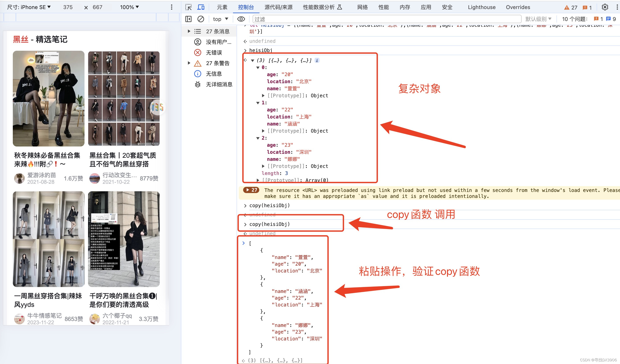The height and width of the screenshot is (364, 620).
Task: Click the inspect element selector icon
Action: click(x=188, y=7)
